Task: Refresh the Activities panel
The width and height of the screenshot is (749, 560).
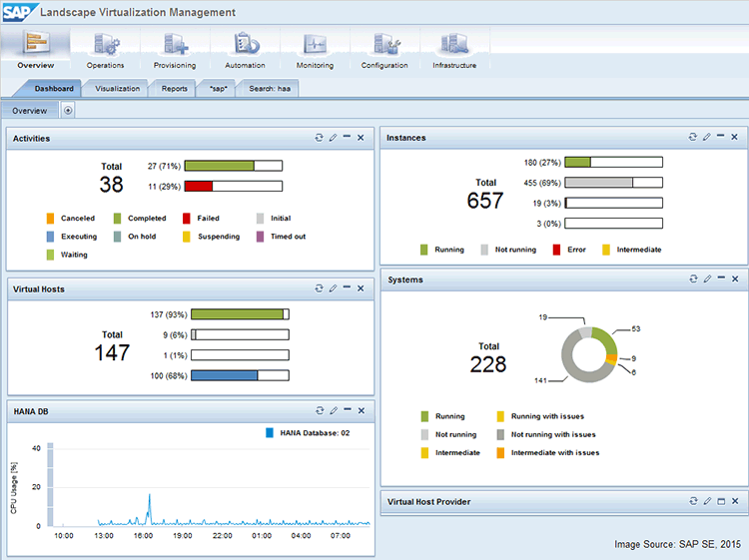Action: tap(319, 138)
